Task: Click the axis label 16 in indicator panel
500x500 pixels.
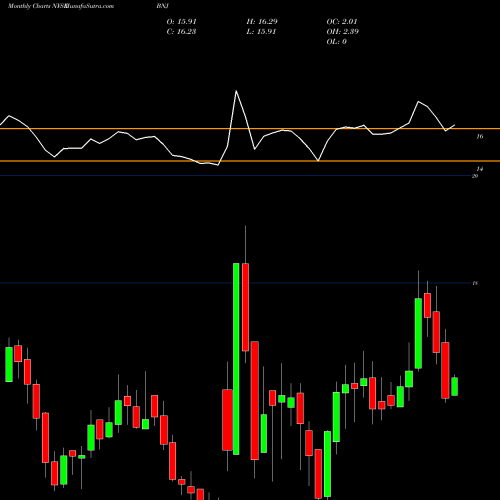Action: click(x=480, y=136)
